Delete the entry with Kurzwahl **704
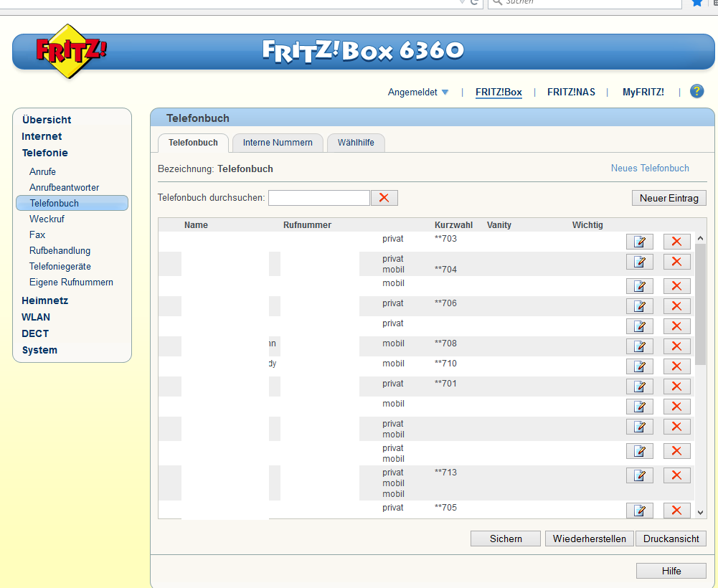The width and height of the screenshot is (718, 588). point(676,262)
